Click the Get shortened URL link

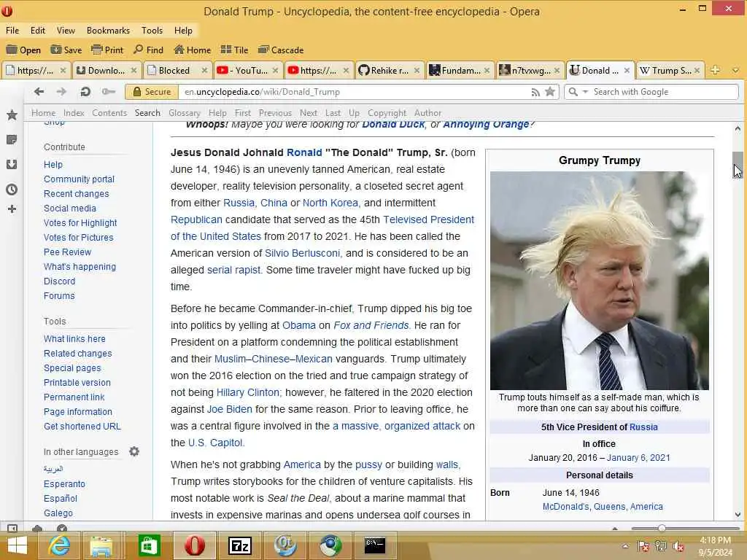point(82,426)
